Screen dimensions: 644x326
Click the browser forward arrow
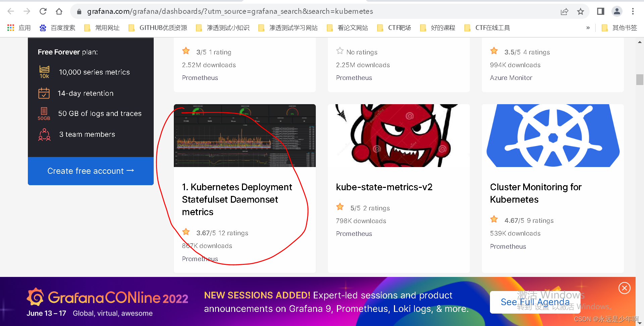tap(27, 11)
